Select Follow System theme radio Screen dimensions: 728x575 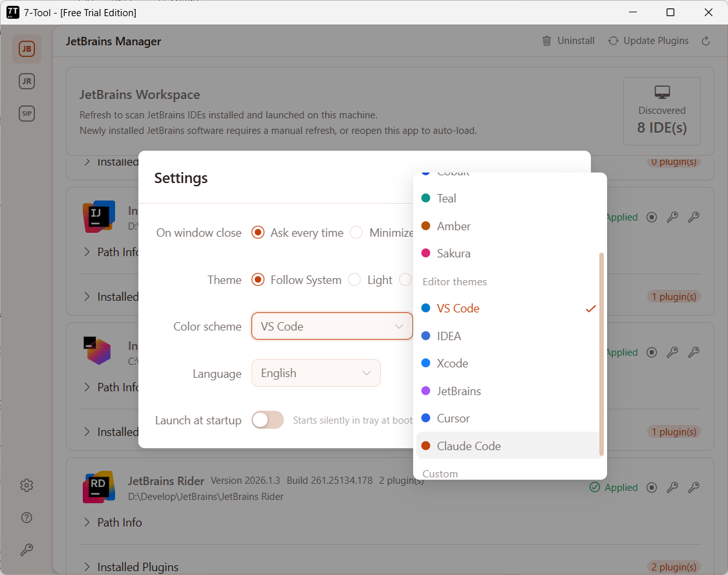[258, 279]
